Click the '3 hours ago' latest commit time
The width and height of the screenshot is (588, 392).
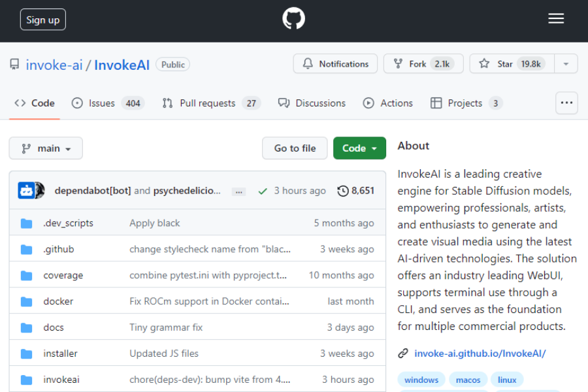300,191
